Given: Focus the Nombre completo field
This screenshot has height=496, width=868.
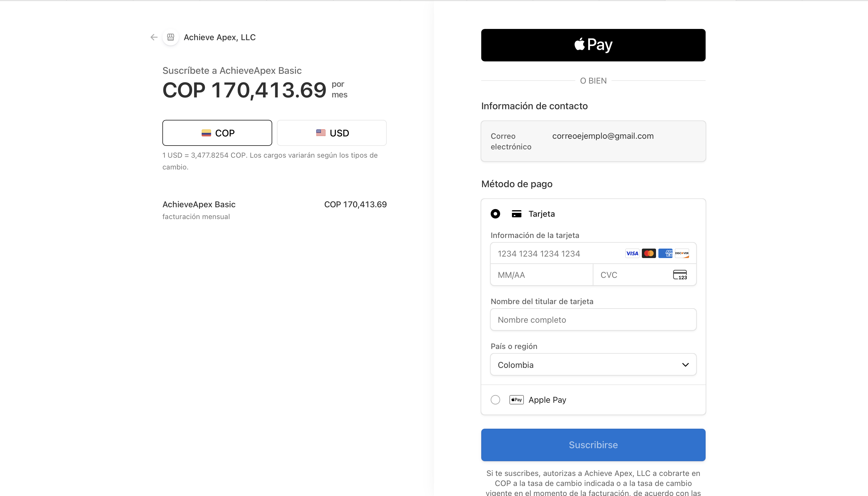Looking at the screenshot, I should [x=593, y=319].
